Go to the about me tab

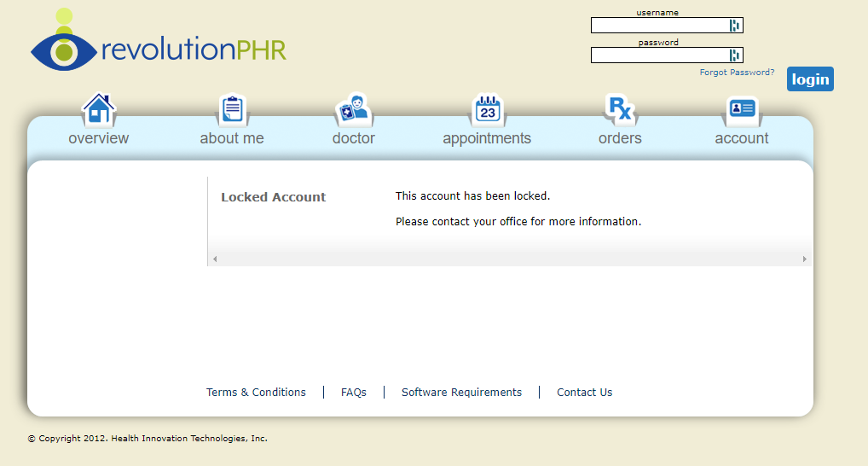[232, 138]
